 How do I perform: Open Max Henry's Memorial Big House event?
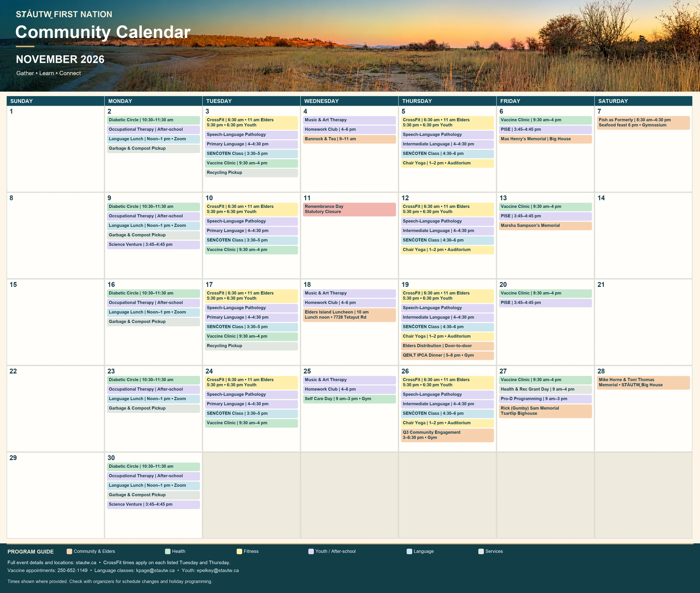(x=545, y=139)
